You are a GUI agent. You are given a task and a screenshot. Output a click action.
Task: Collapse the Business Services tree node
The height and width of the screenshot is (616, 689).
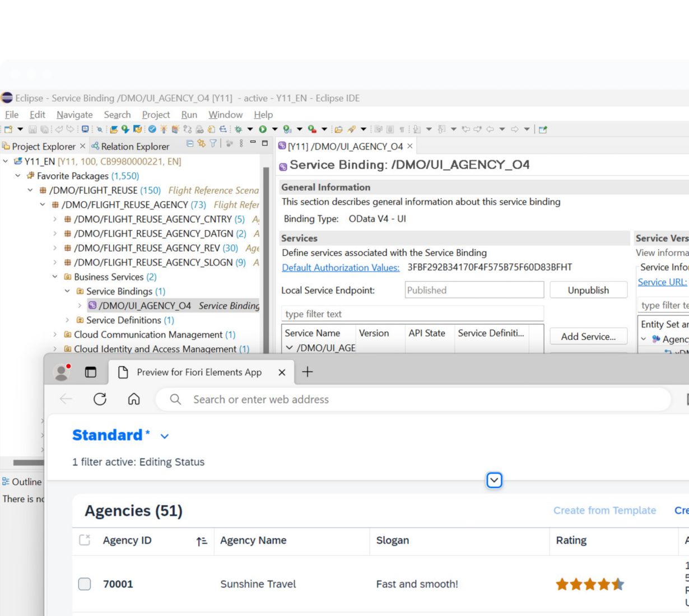[x=55, y=277]
